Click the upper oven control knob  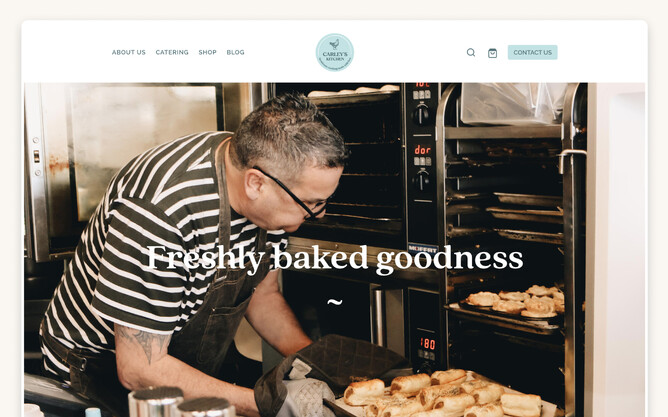[x=421, y=114]
